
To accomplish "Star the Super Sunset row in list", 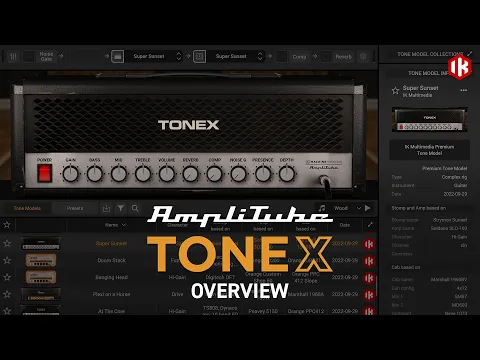I will (7, 243).
